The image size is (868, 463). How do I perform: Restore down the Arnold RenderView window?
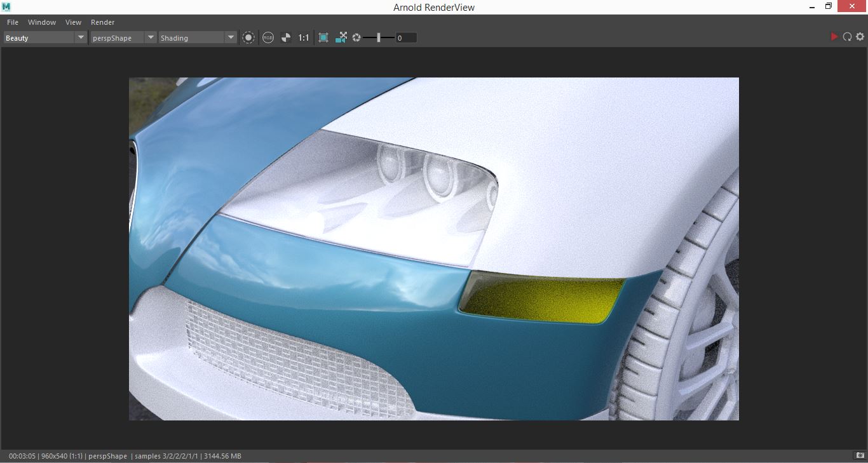[829, 6]
